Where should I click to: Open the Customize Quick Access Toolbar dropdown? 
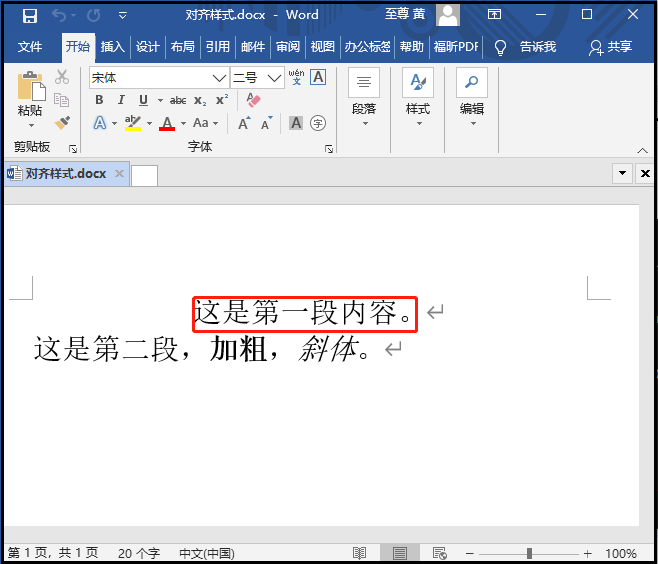pos(123,16)
